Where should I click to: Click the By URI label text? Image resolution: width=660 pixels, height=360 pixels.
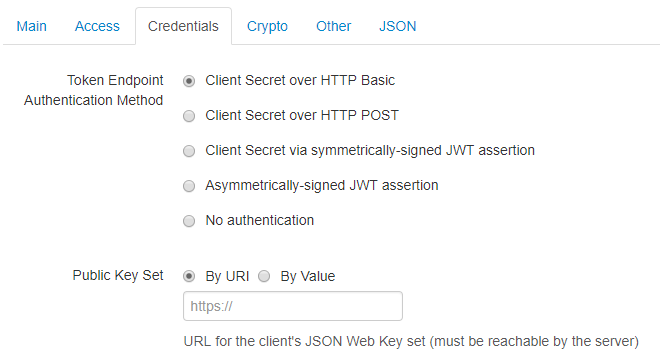click(x=227, y=276)
